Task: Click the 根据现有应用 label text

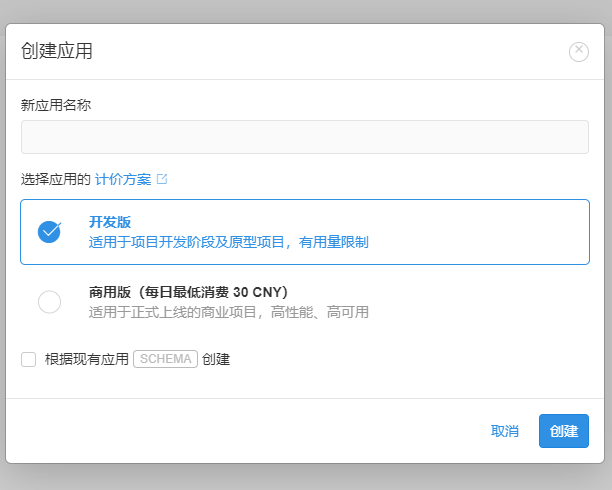Action: (x=87, y=359)
